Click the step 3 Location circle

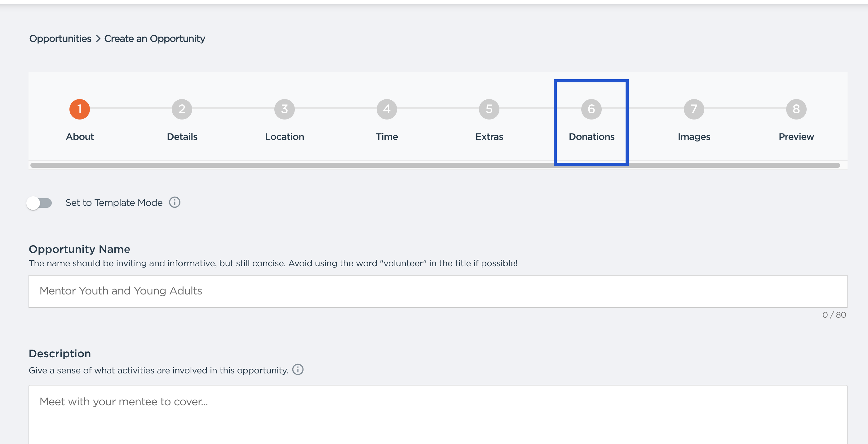(x=284, y=109)
